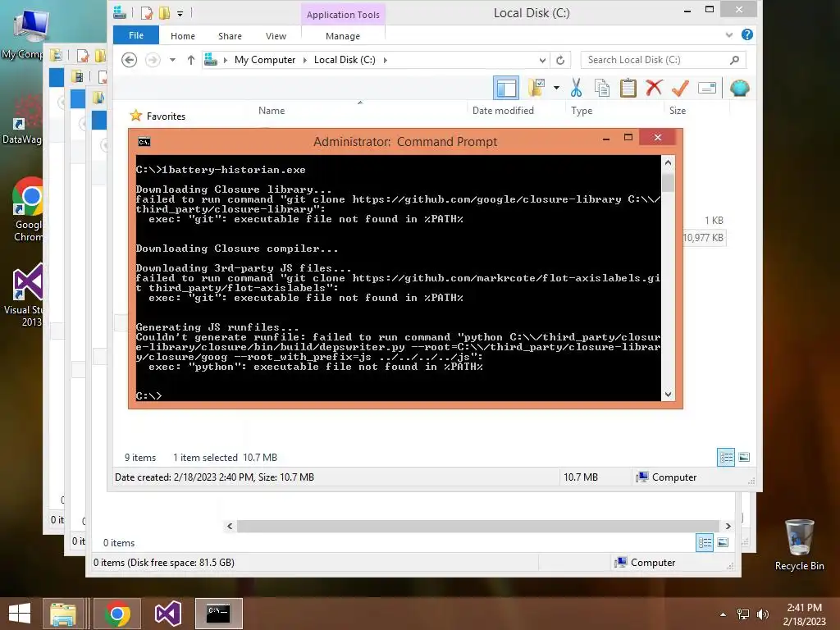This screenshot has width=840, height=630.
Task: Click the Cut scissors icon
Action: [x=576, y=88]
